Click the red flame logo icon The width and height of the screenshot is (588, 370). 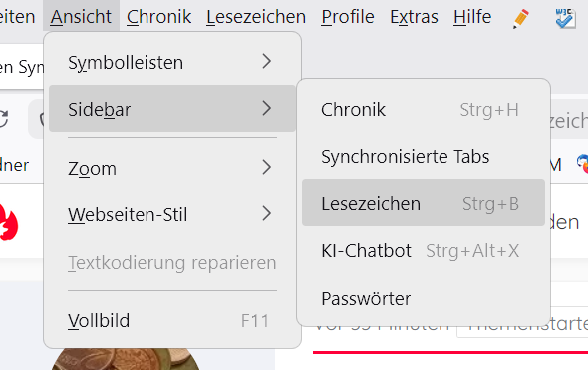point(8,222)
